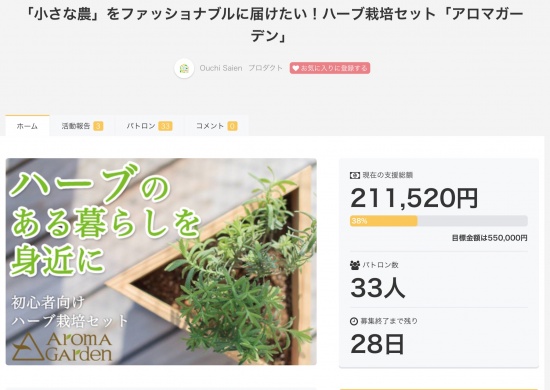Viewport: 550px width, 390px height.
Task: Click the badge 33 on パトロン tab
Action: [x=165, y=126]
